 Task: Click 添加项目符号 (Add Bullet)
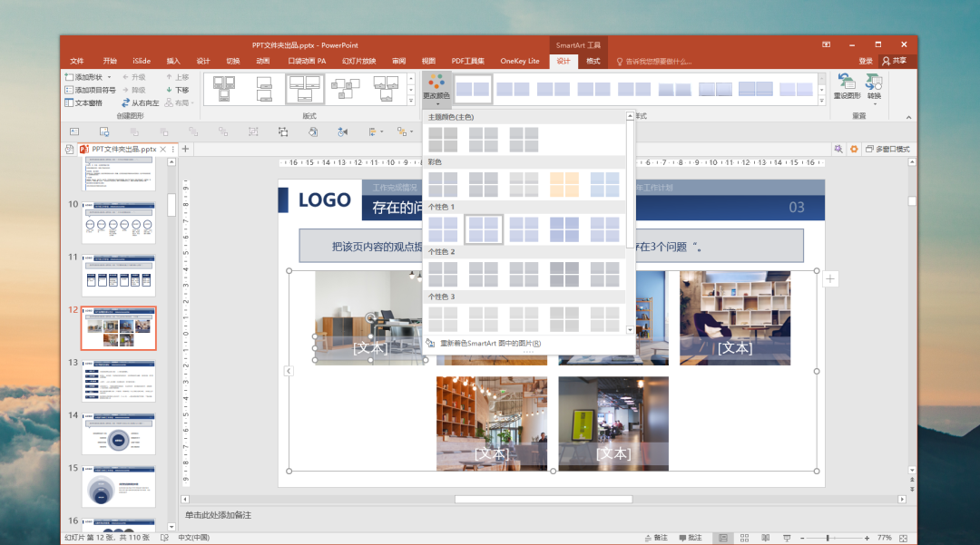(x=90, y=90)
